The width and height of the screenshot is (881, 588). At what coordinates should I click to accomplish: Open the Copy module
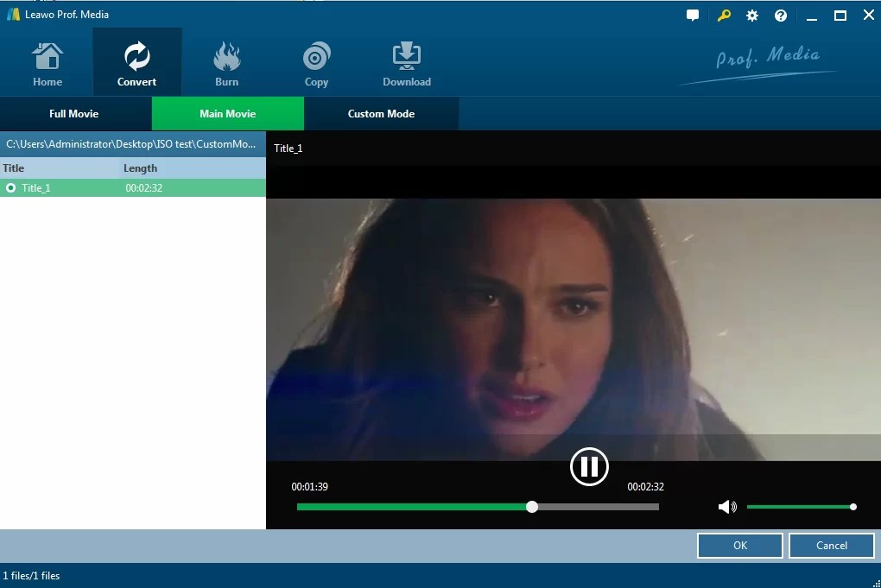click(x=316, y=60)
